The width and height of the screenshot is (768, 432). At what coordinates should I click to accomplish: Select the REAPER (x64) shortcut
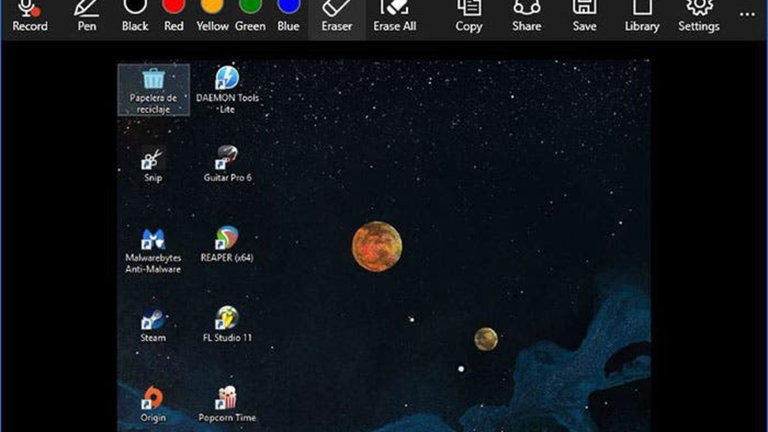click(227, 245)
